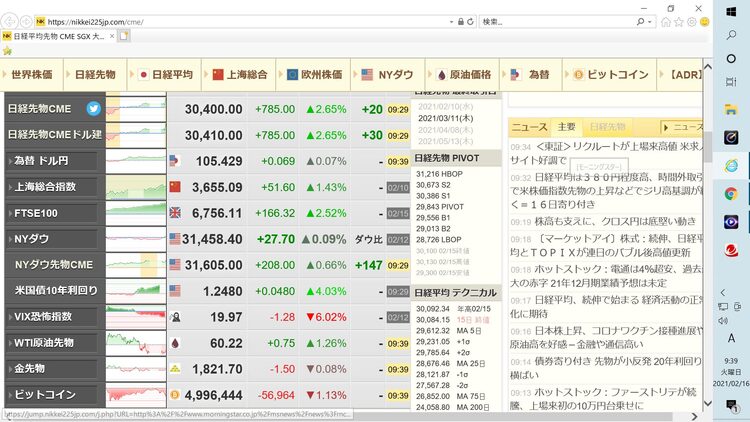
Task: Open the 09:14 債券寄り付き headline
Action: 607,368
